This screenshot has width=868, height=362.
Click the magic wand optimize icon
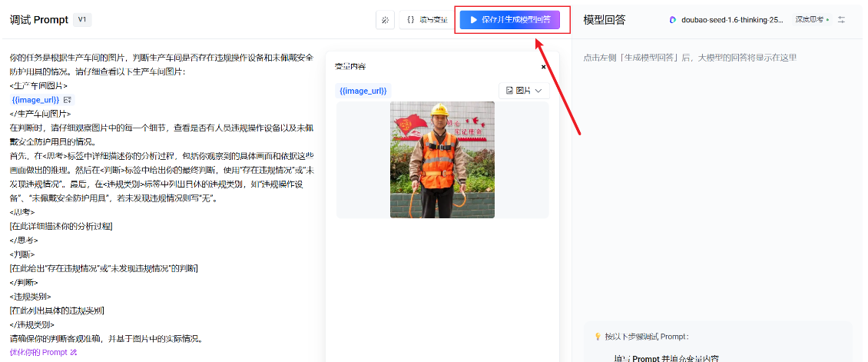(385, 20)
